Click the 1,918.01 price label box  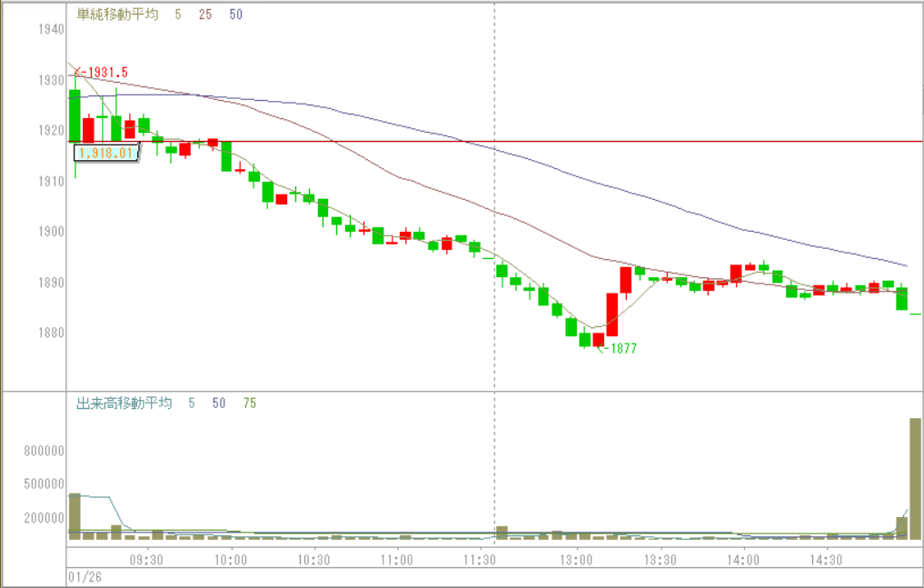pos(106,154)
